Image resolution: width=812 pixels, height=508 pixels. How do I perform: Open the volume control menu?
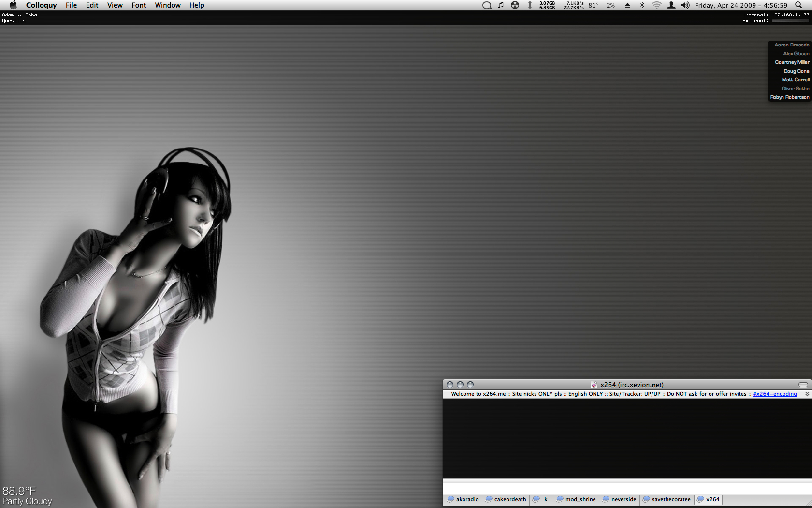[685, 5]
